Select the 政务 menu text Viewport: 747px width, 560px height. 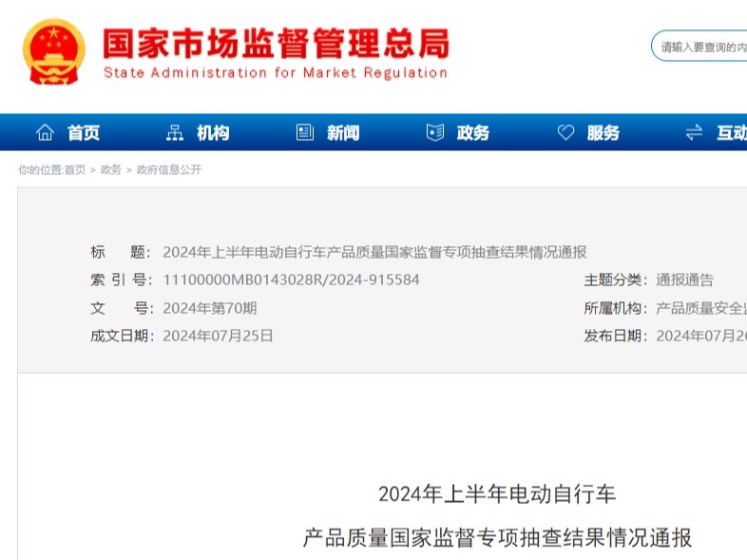[473, 133]
